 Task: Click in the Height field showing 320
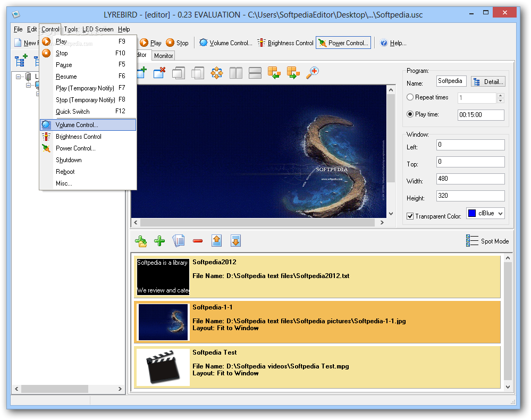470,196
